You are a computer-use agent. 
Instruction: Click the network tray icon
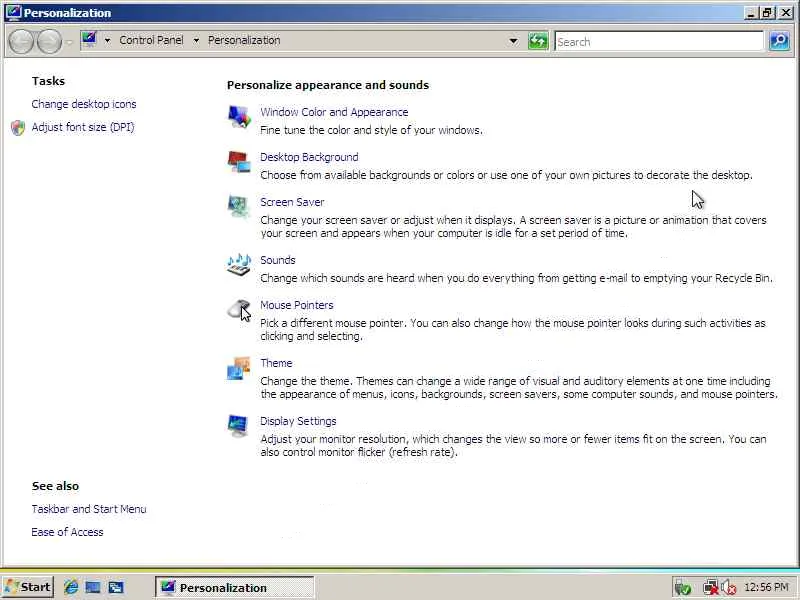pos(710,588)
